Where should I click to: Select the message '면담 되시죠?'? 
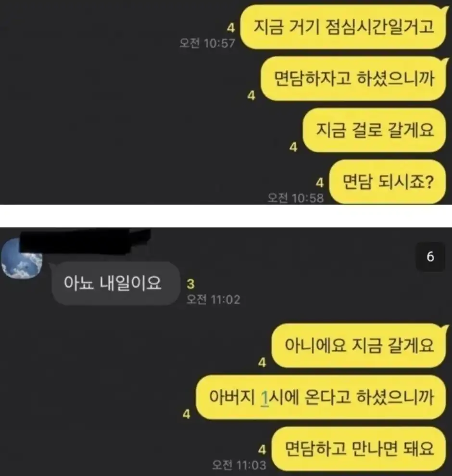[x=388, y=182]
